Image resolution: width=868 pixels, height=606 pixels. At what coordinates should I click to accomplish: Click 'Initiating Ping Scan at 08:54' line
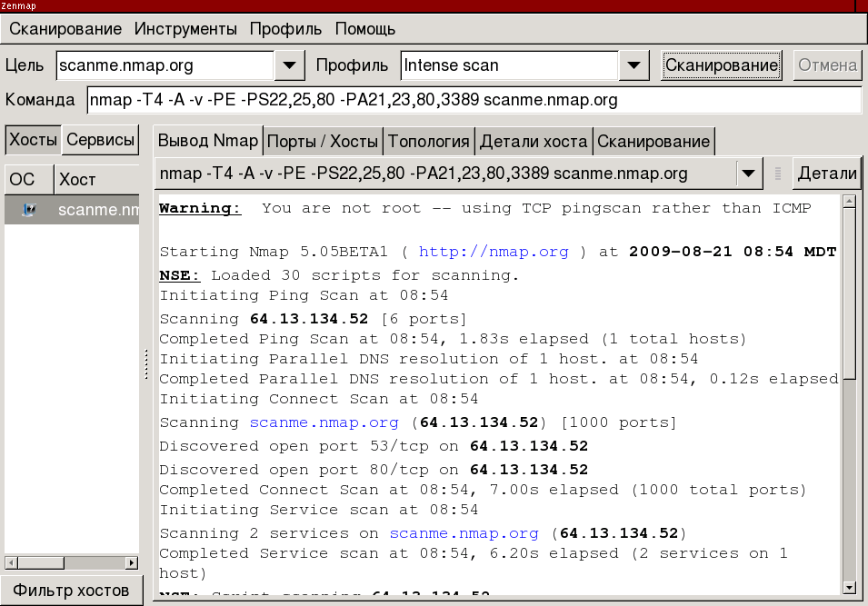[304, 295]
